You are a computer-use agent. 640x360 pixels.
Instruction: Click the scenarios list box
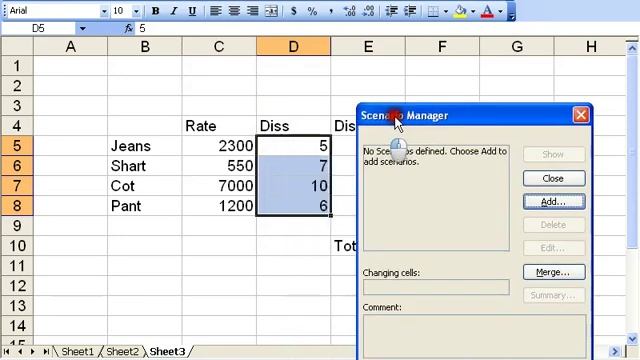(x=436, y=198)
